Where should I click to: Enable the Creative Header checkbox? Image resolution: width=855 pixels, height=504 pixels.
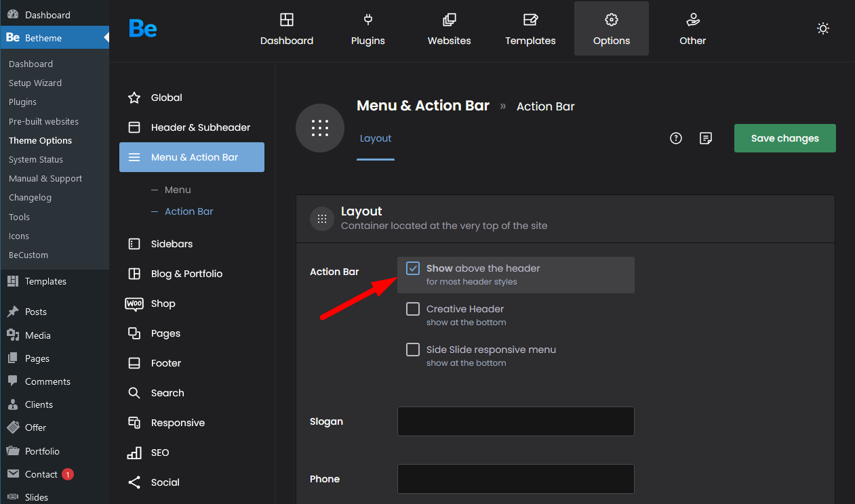[413, 309]
